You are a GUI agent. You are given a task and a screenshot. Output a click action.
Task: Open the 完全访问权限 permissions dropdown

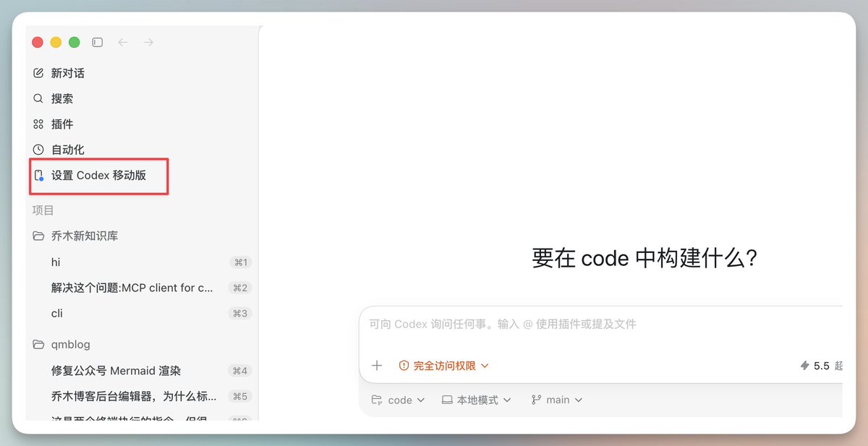click(x=444, y=366)
